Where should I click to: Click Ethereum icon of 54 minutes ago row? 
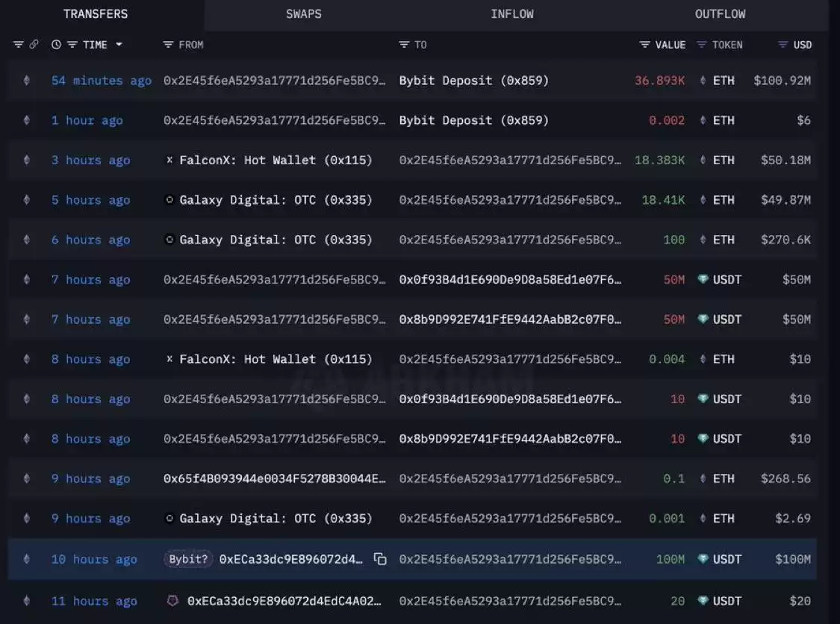[26, 81]
